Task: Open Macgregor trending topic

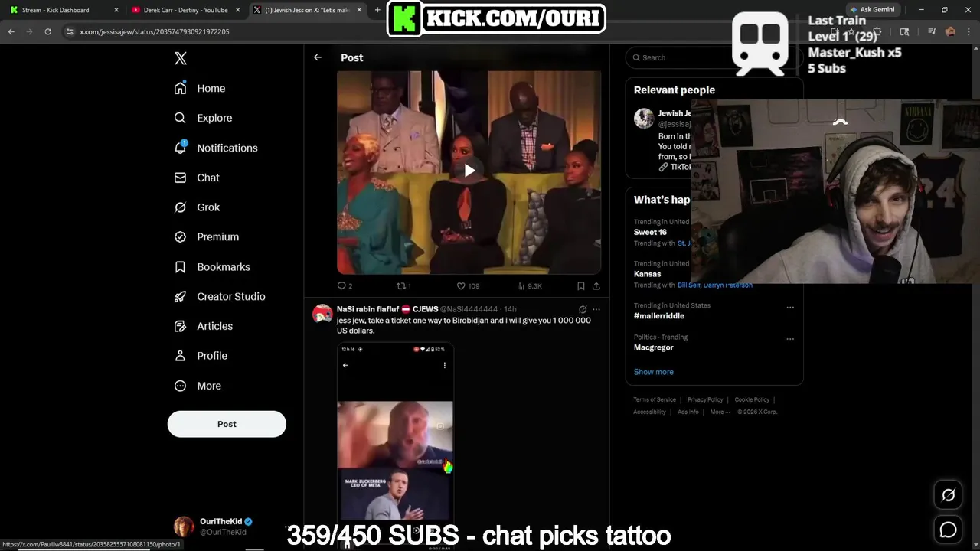Action: coord(654,347)
